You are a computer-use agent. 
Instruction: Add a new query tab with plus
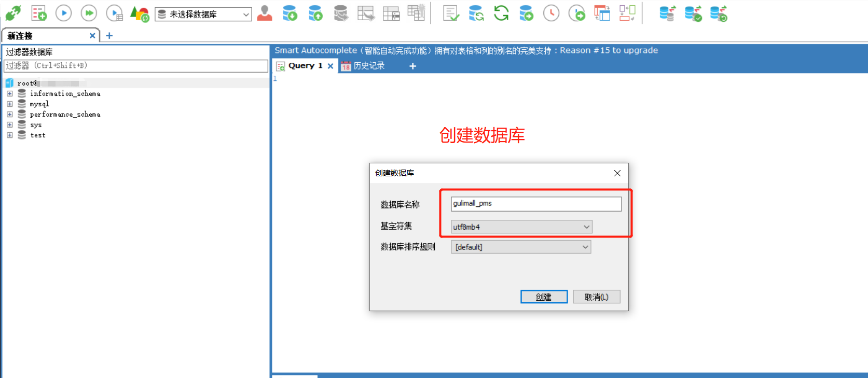click(413, 66)
